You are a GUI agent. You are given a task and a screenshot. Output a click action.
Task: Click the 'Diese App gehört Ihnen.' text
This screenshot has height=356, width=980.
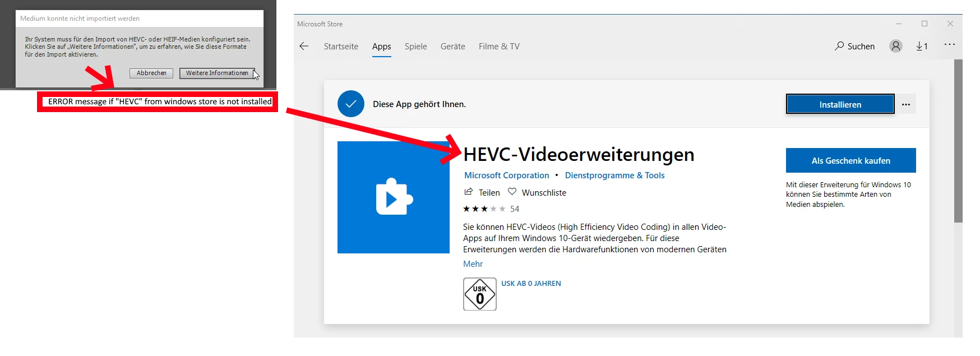pyautogui.click(x=419, y=104)
